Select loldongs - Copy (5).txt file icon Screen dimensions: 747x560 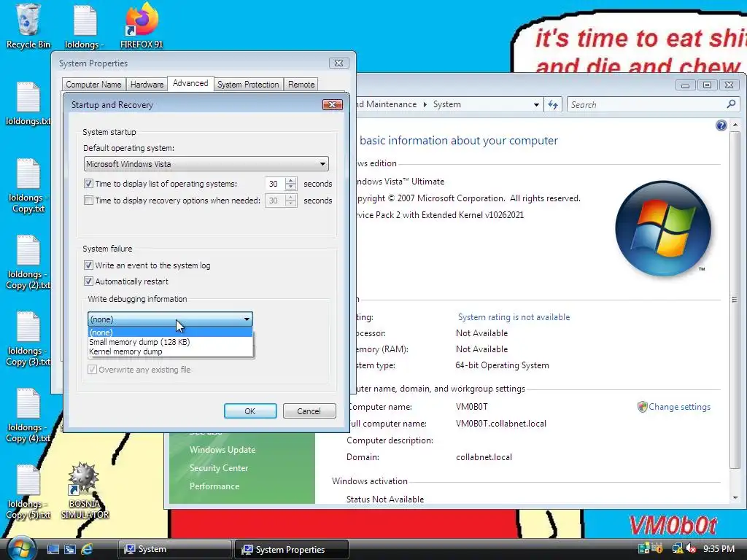pos(28,492)
